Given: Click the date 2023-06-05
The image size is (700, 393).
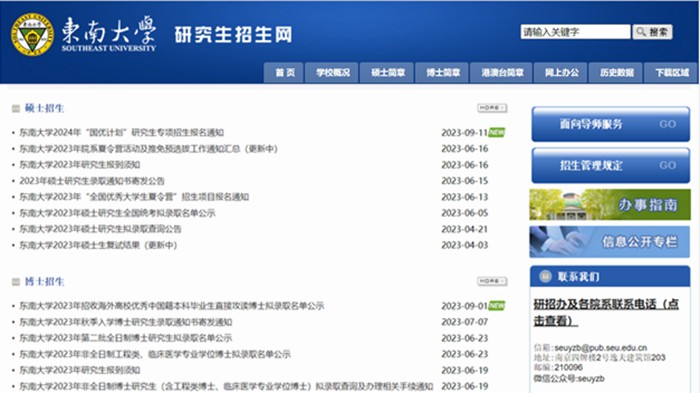Looking at the screenshot, I should click(464, 213).
